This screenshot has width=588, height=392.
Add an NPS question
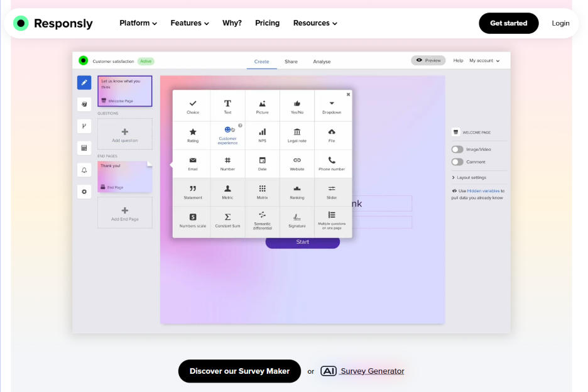pos(262,134)
